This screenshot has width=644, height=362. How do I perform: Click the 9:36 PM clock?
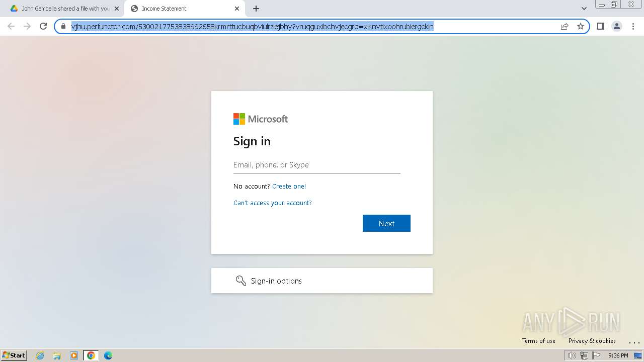point(618,355)
